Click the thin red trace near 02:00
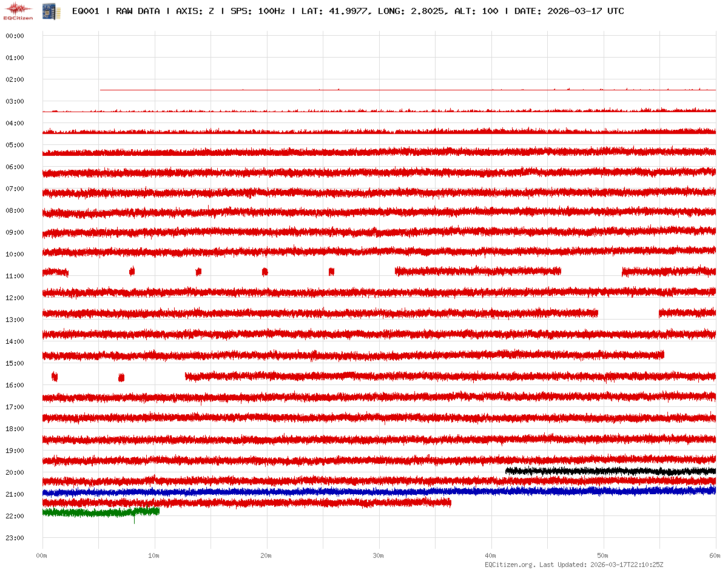 (364, 90)
